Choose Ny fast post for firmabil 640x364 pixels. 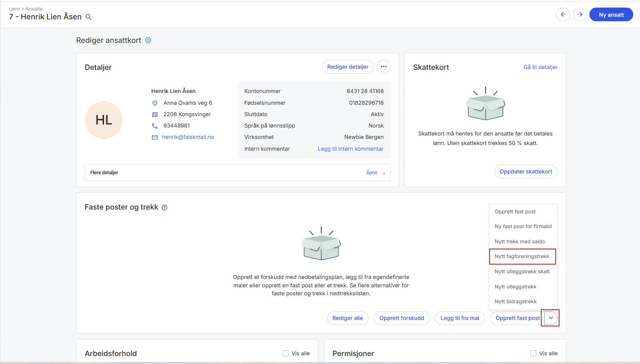point(523,226)
